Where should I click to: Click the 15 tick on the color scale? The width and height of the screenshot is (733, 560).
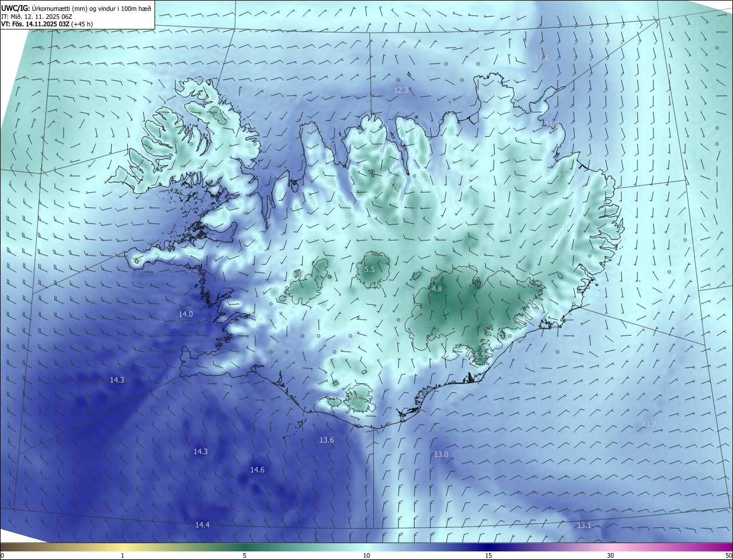(488, 555)
